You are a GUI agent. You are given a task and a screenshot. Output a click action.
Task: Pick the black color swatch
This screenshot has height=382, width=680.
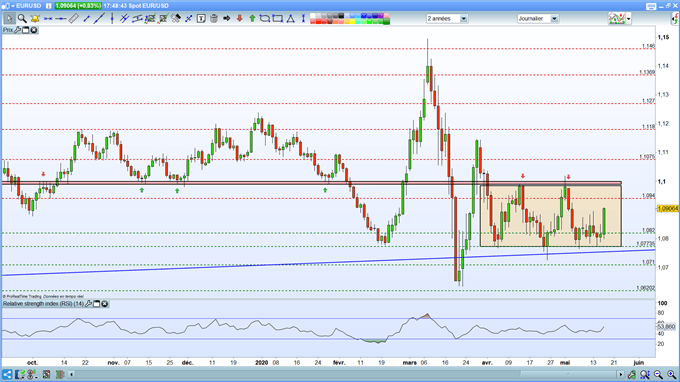tap(341, 16)
